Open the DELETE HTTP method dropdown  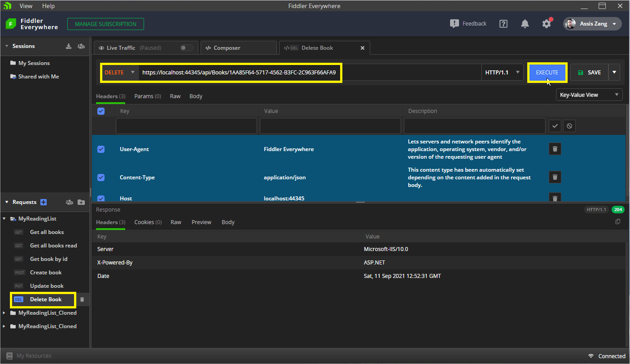point(119,73)
